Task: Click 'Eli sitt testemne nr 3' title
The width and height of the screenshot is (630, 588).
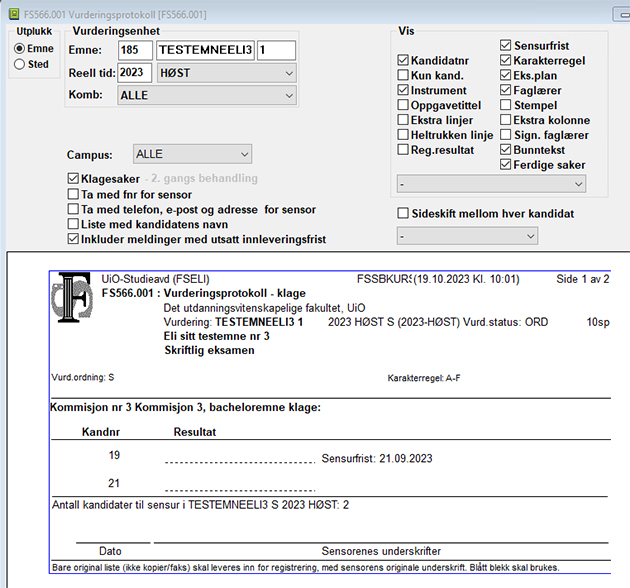Action: [217, 336]
